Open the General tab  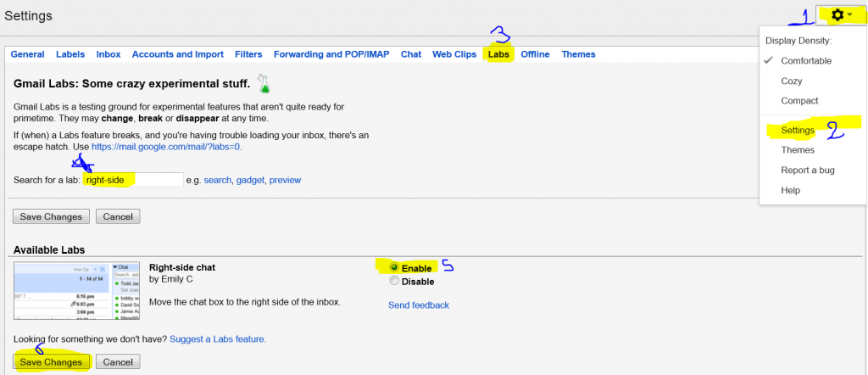pos(28,54)
